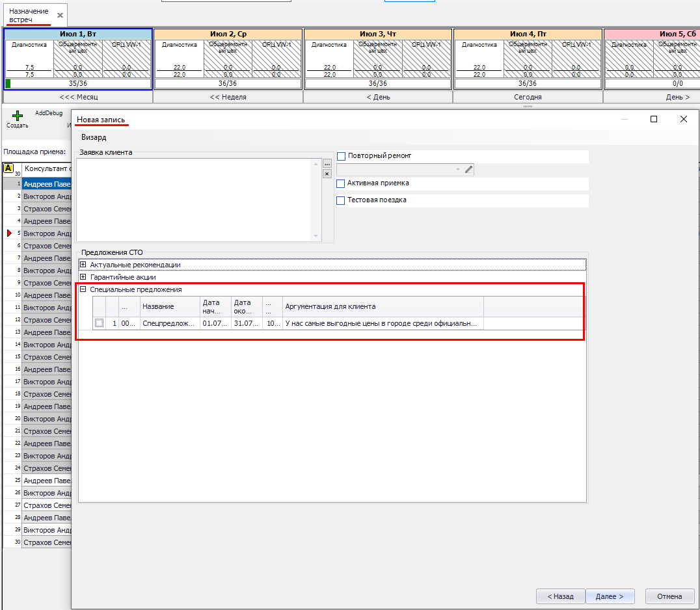Click the Отмена button
The height and width of the screenshot is (610, 700).
669,596
